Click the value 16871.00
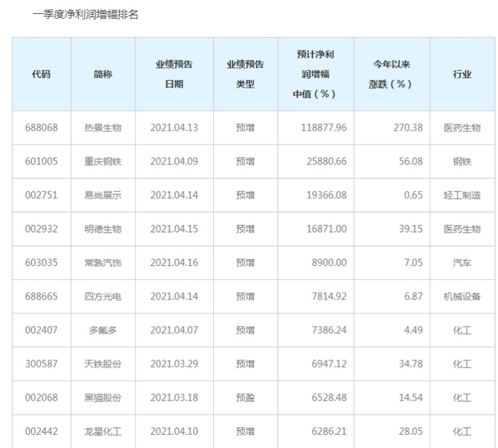The height and width of the screenshot is (448, 498). click(x=327, y=229)
